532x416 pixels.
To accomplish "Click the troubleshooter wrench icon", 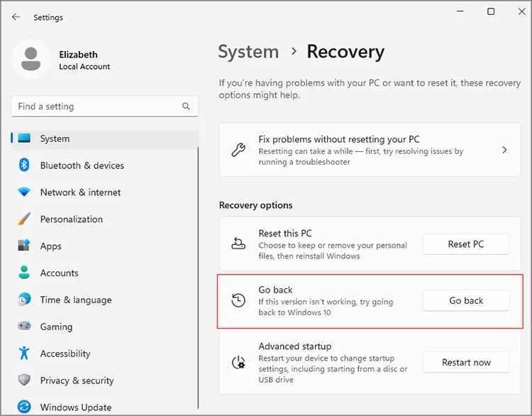I will pyautogui.click(x=238, y=150).
